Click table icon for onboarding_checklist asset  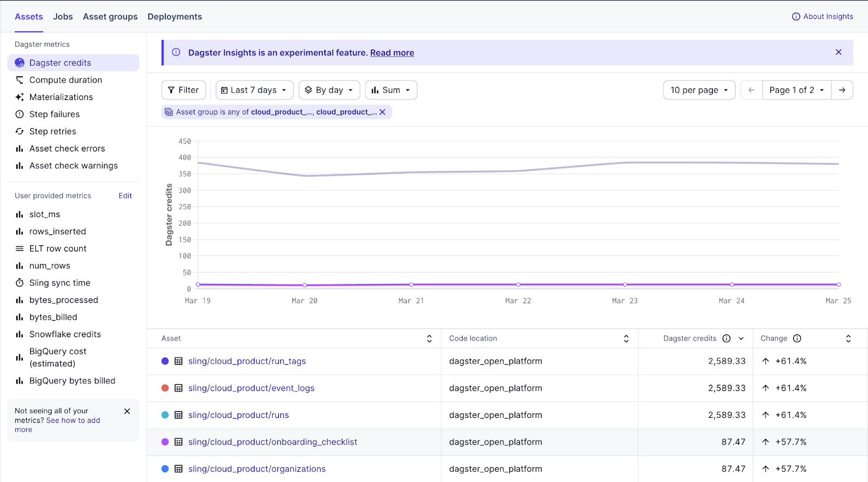pyautogui.click(x=178, y=442)
